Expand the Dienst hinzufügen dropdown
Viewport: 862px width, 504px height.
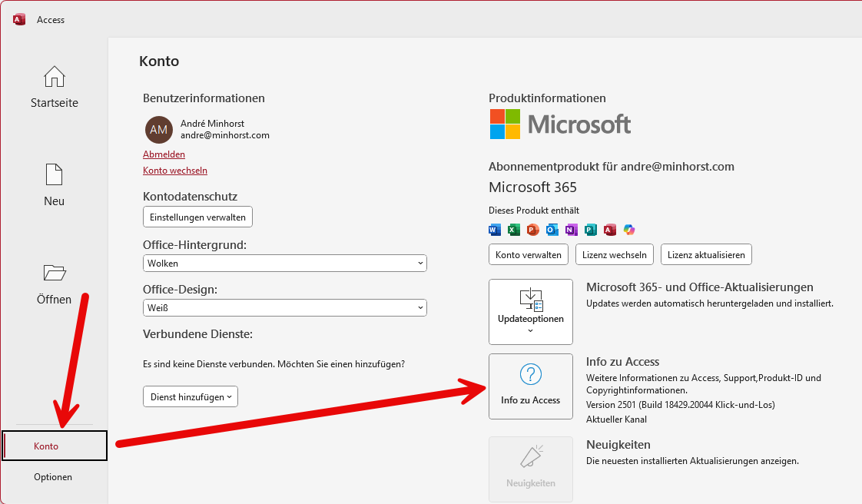(190, 396)
